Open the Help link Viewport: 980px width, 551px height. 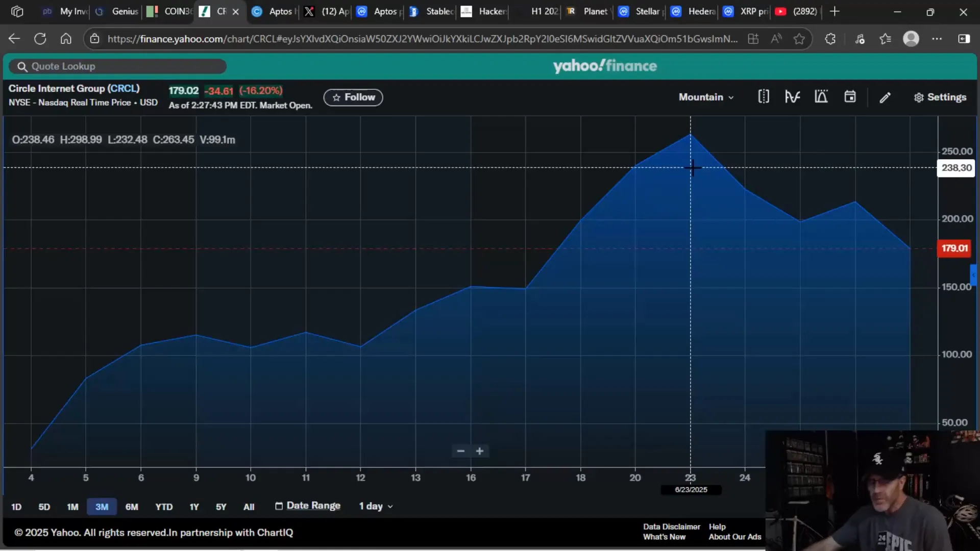pyautogui.click(x=717, y=527)
